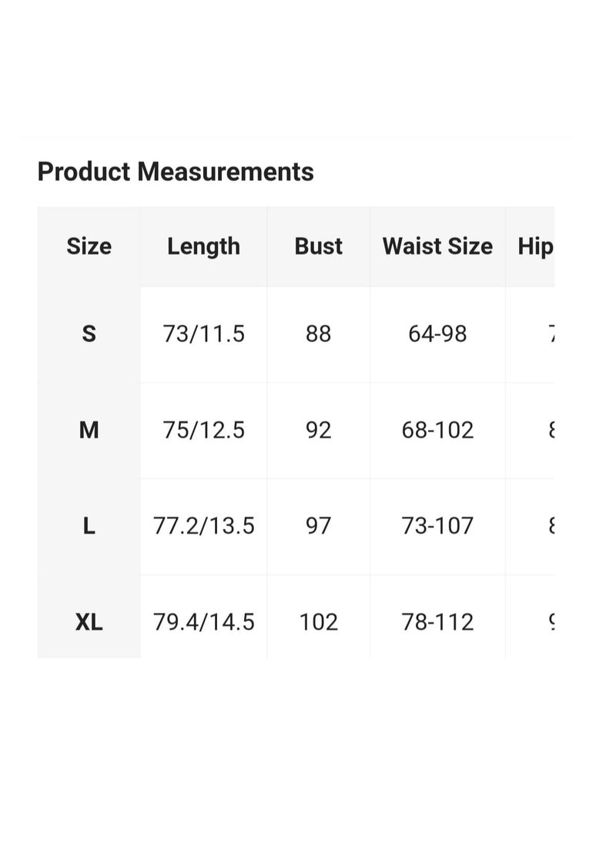This screenshot has width=616, height=844.
Task: Click the M size row label
Action: tap(89, 430)
